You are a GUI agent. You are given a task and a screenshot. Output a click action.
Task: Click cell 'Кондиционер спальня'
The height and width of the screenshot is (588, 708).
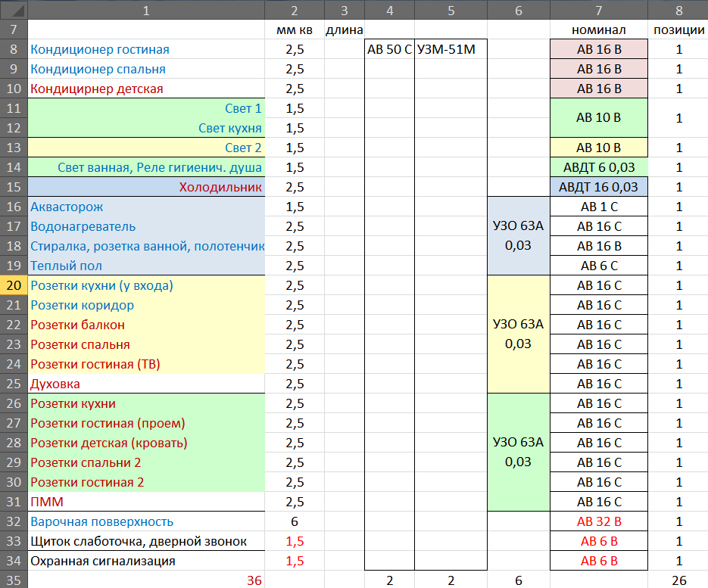pyautogui.click(x=146, y=69)
